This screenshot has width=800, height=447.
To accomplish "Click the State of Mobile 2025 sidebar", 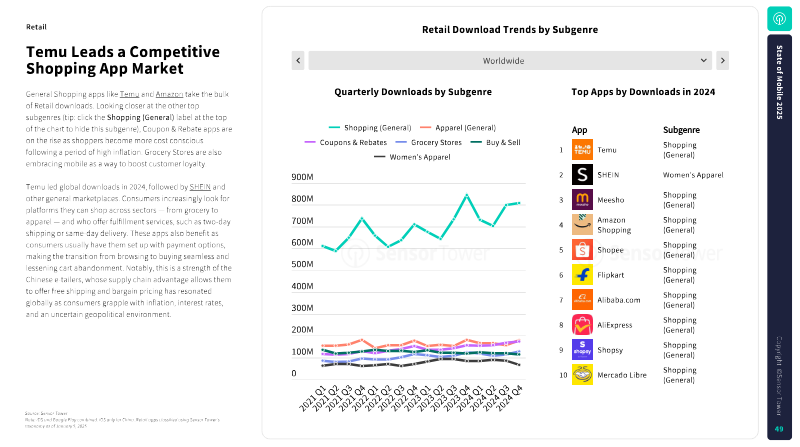I will (779, 237).
